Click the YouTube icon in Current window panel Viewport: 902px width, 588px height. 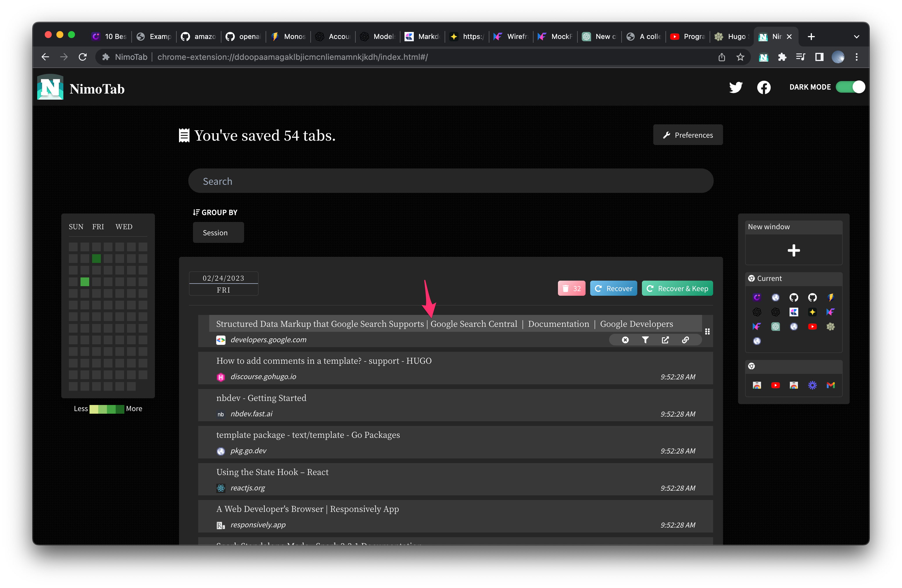(812, 327)
